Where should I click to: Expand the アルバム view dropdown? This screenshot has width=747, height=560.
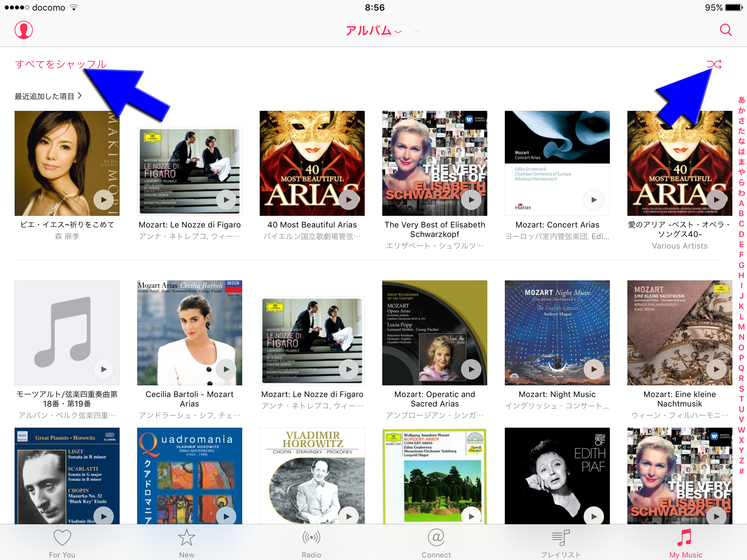click(374, 31)
